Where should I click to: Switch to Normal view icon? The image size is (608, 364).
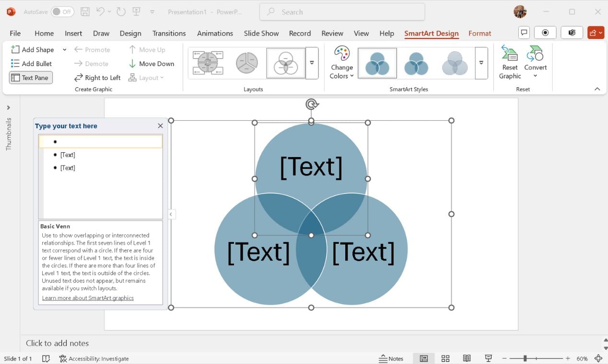pyautogui.click(x=424, y=358)
